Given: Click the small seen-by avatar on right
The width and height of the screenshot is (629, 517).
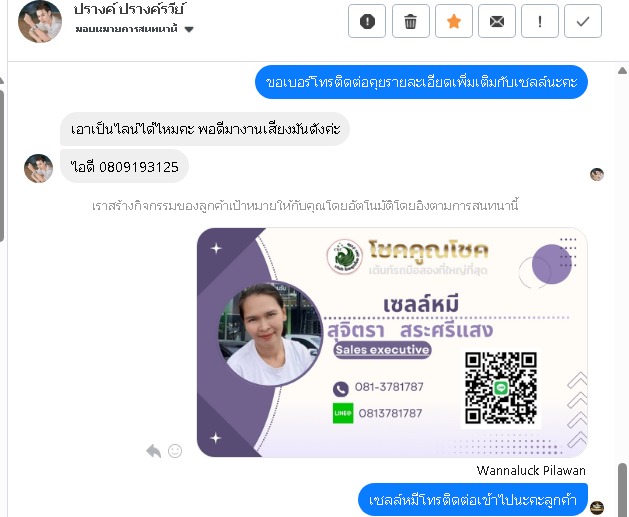Looking at the screenshot, I should click(597, 174).
